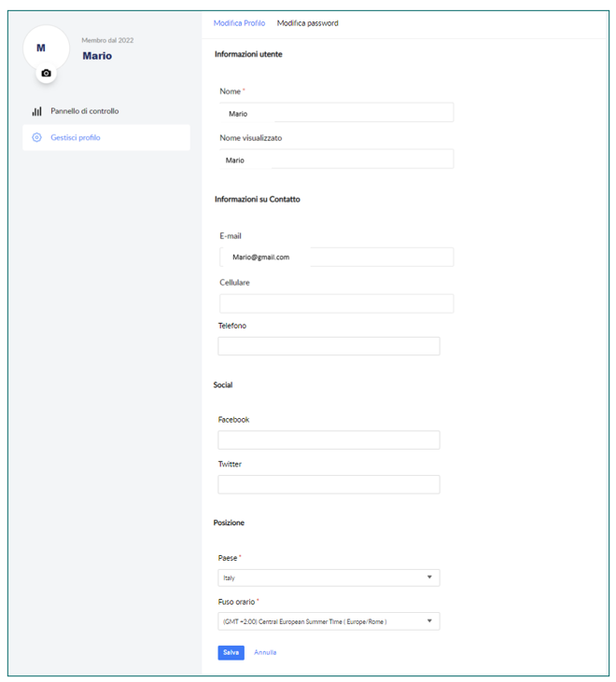The width and height of the screenshot is (616, 682).
Task: Click into the E-mail field
Action: [337, 257]
